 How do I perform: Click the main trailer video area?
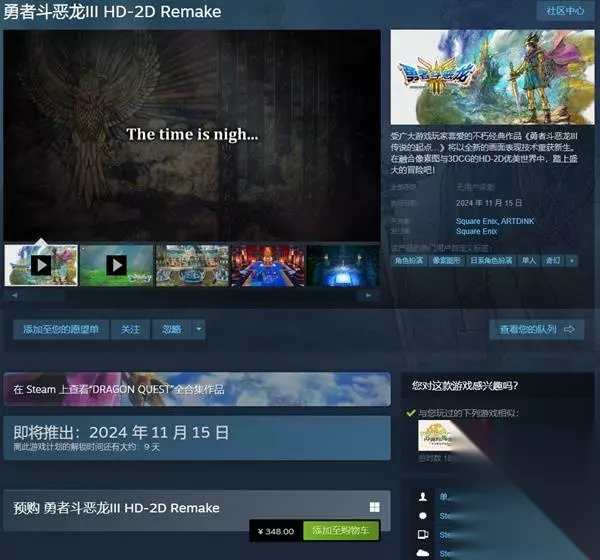(x=192, y=136)
